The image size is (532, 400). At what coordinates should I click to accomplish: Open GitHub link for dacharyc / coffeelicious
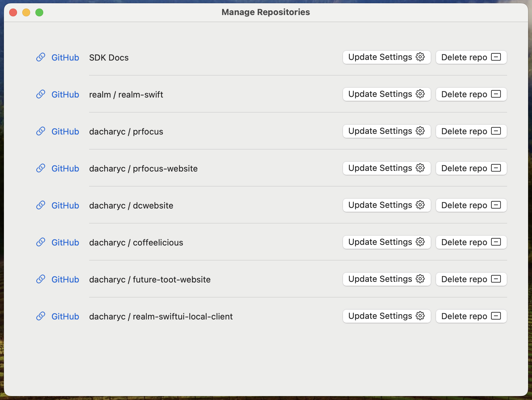click(65, 243)
